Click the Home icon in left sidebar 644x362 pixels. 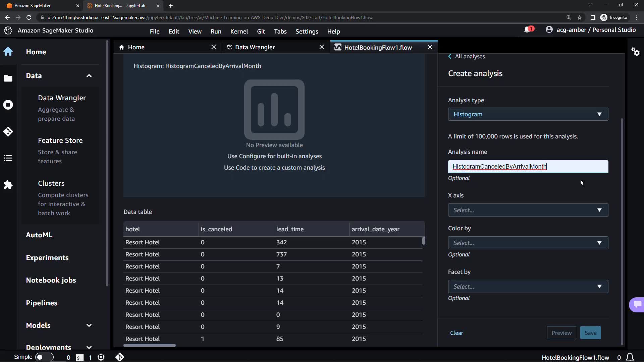(x=8, y=52)
